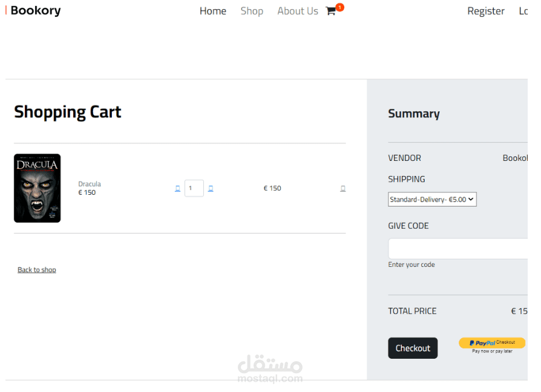Click the black Checkout button
Image resolution: width=541 pixels, height=392 pixels.
click(x=413, y=348)
